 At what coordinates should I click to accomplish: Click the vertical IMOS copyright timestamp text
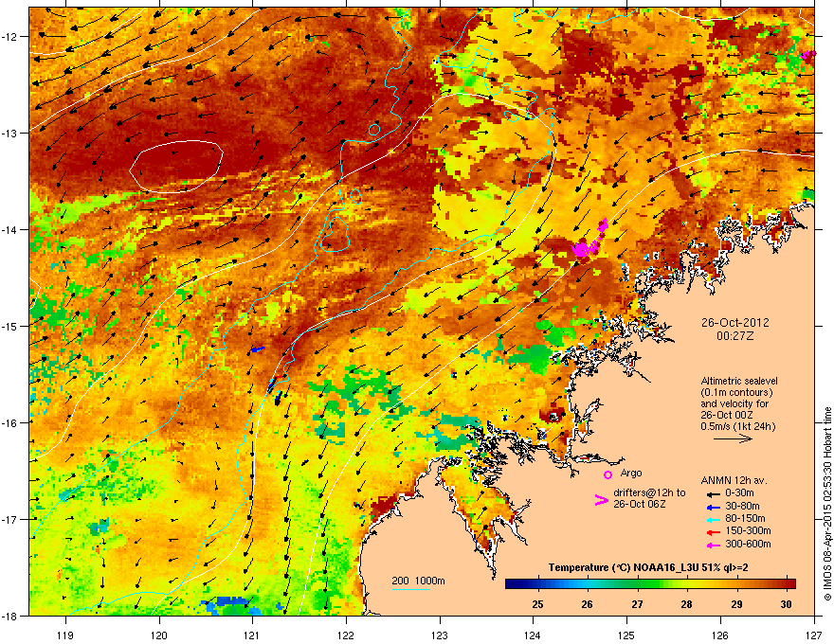point(827,504)
